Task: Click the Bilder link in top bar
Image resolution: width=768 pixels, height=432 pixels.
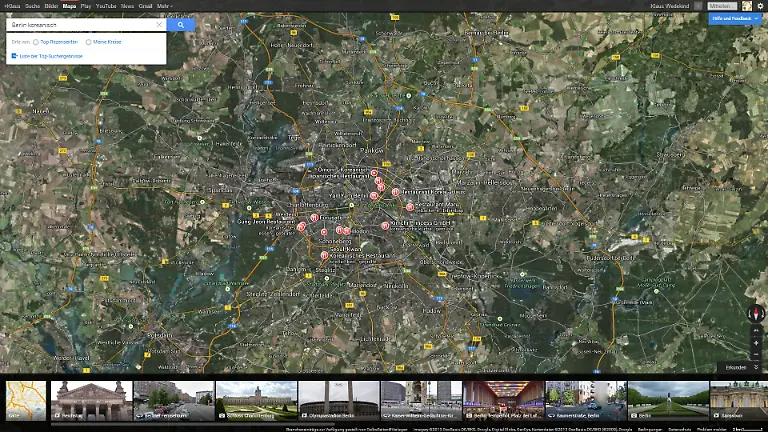Action: [51, 6]
